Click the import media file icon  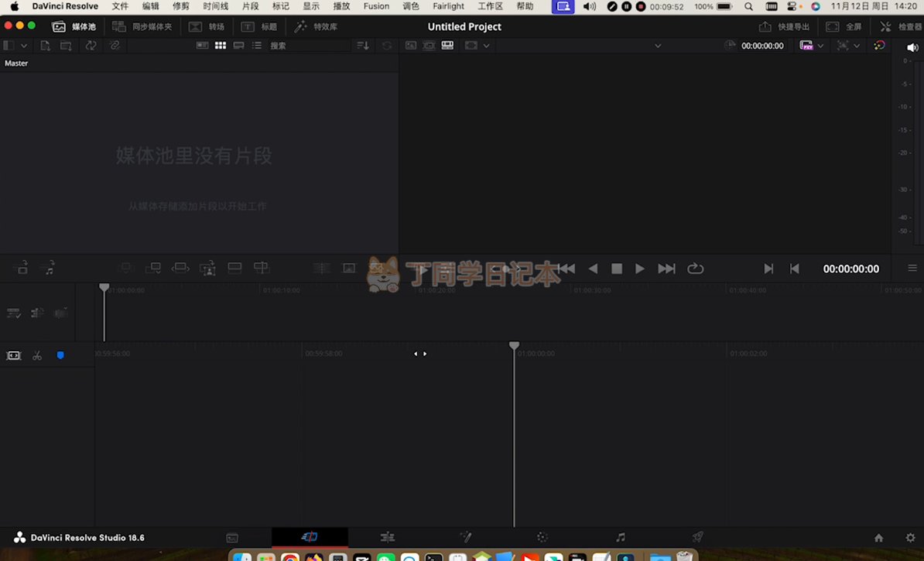(46, 46)
